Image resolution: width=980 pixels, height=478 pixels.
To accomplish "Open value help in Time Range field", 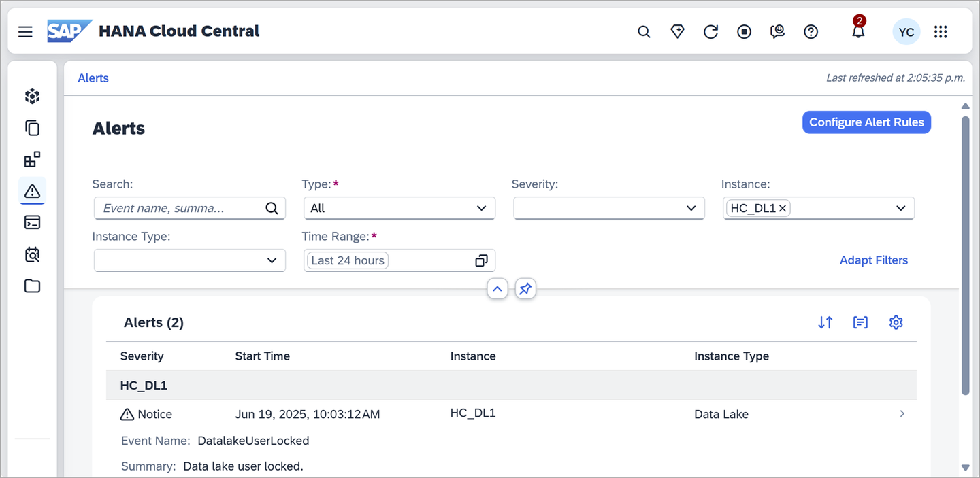I will tap(481, 260).
